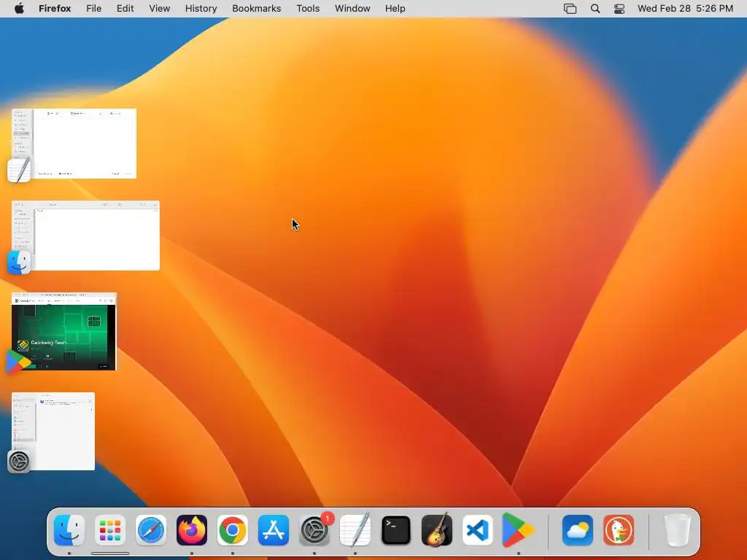Open the Edit menu

pyautogui.click(x=125, y=9)
